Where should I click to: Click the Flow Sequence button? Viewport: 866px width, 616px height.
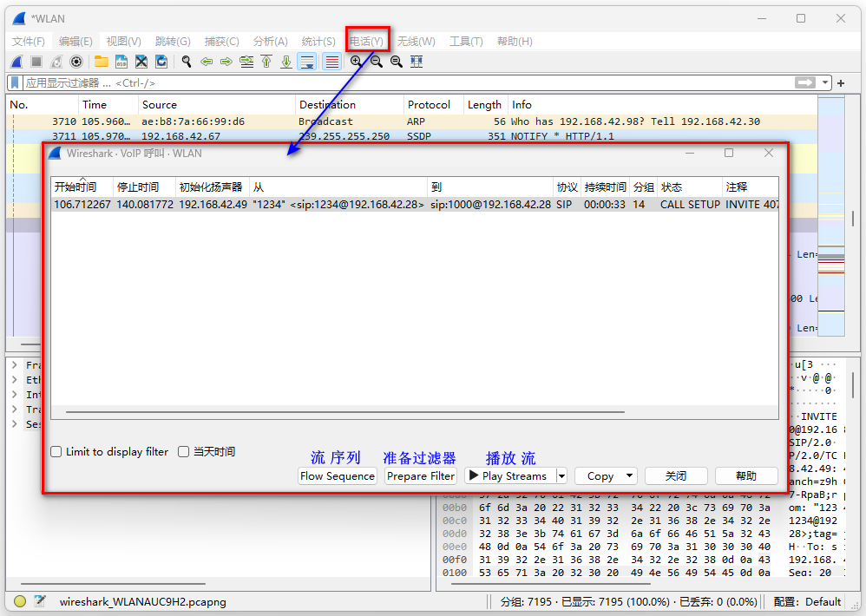pos(338,475)
